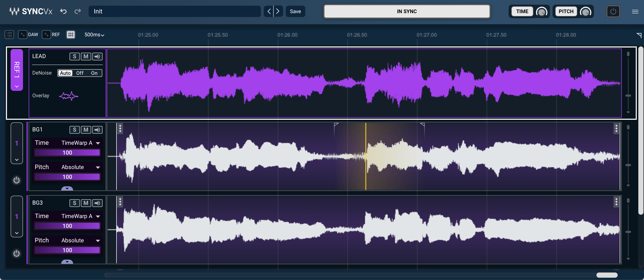
Task: Toggle the REF sync icon
Action: coord(46,34)
